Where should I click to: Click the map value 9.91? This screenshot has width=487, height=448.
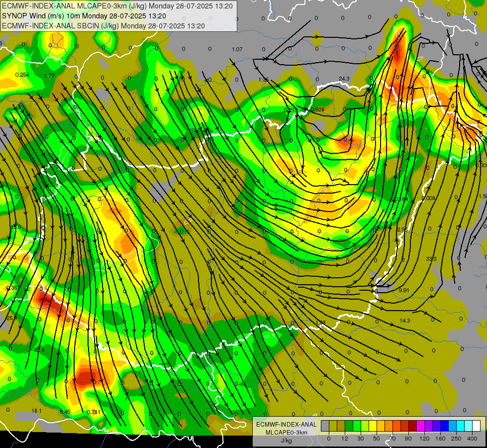click(404, 290)
